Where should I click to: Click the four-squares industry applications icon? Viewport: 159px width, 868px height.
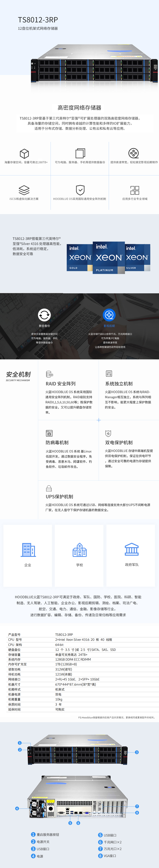pyautogui.click(x=135, y=190)
